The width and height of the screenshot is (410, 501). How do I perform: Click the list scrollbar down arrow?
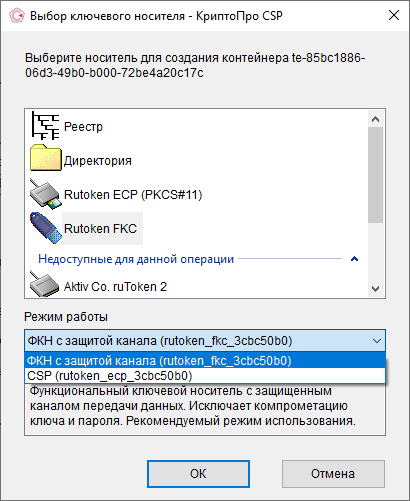376,288
